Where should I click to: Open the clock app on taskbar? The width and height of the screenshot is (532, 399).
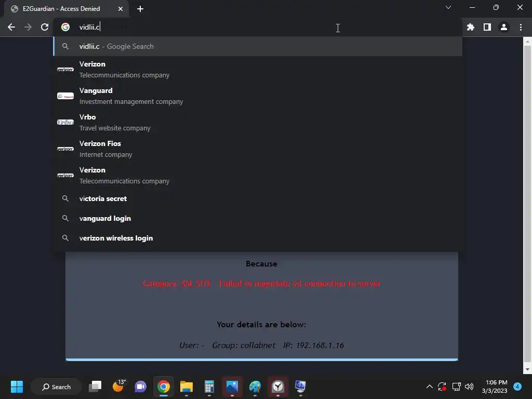(278, 387)
